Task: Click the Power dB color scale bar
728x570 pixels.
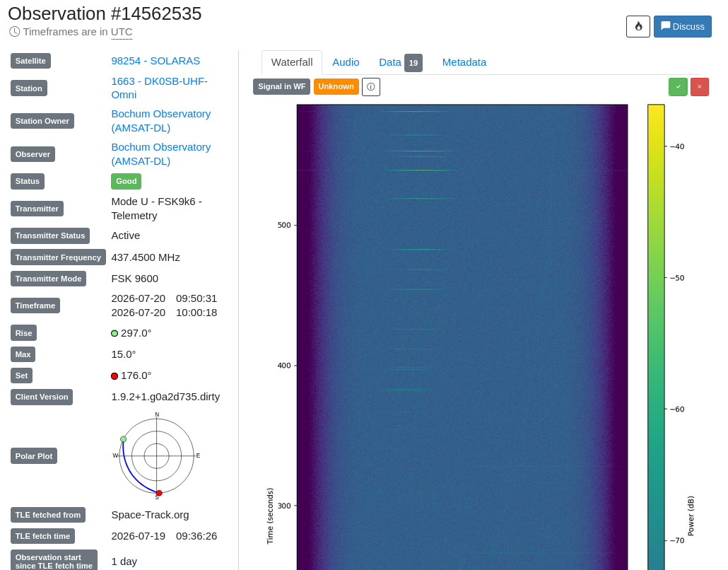Action: pos(656,337)
